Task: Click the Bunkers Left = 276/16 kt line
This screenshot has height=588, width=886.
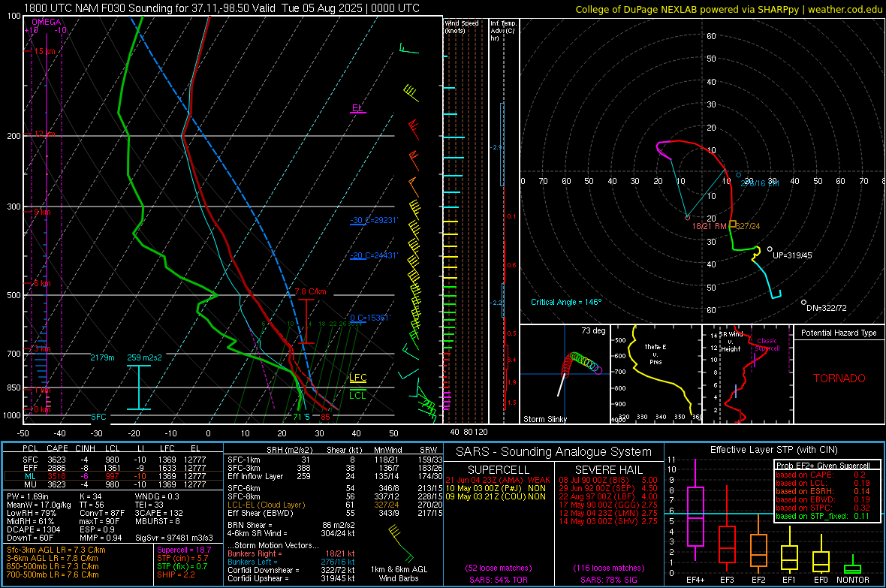Action: point(291,562)
